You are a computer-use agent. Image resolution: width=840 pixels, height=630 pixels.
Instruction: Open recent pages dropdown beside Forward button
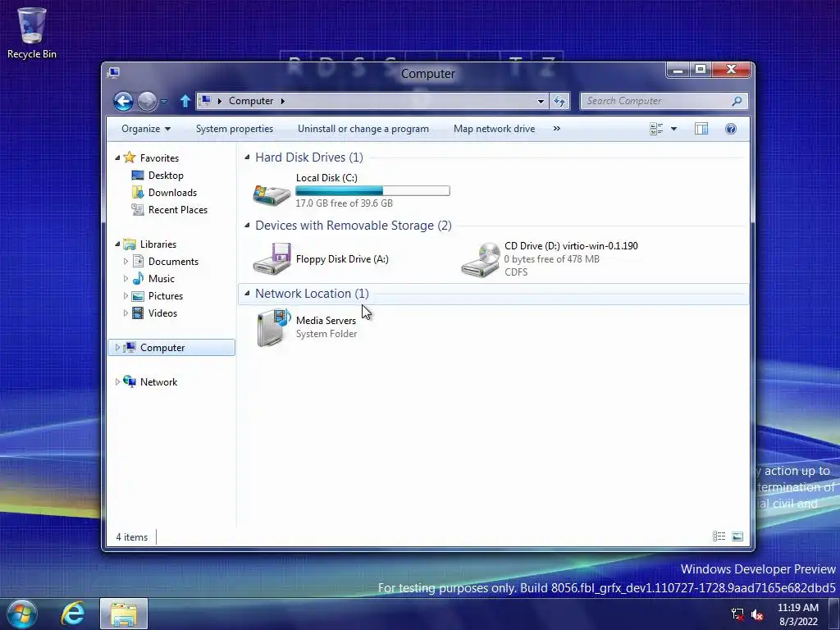click(163, 101)
